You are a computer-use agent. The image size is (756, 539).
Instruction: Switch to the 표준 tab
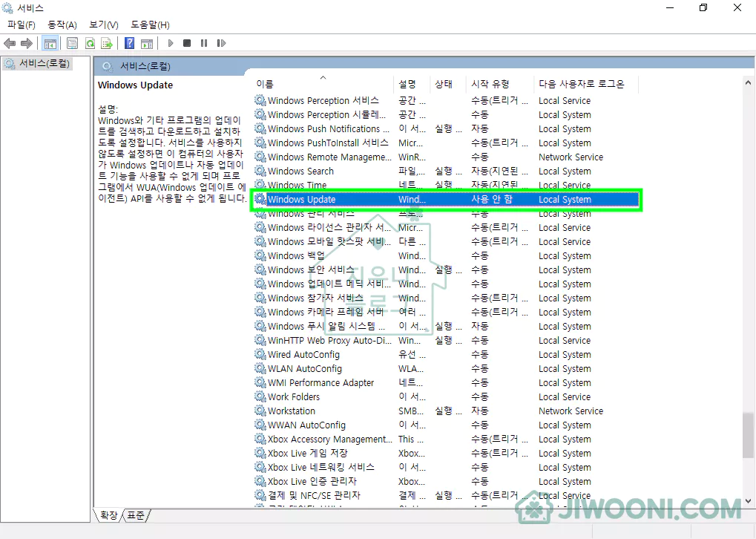(136, 515)
